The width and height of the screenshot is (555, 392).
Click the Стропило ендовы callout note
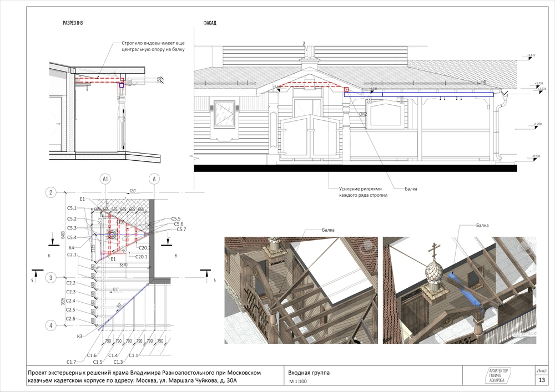[x=153, y=46]
